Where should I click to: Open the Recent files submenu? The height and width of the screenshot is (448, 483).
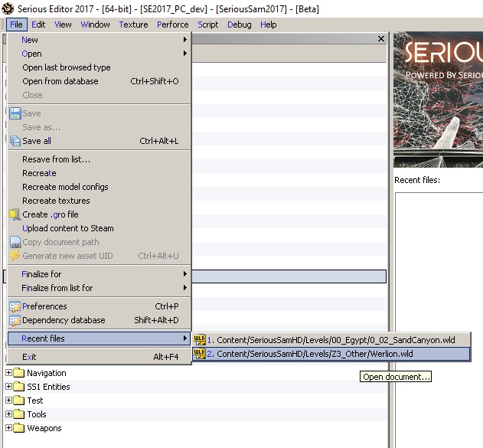[x=99, y=338]
